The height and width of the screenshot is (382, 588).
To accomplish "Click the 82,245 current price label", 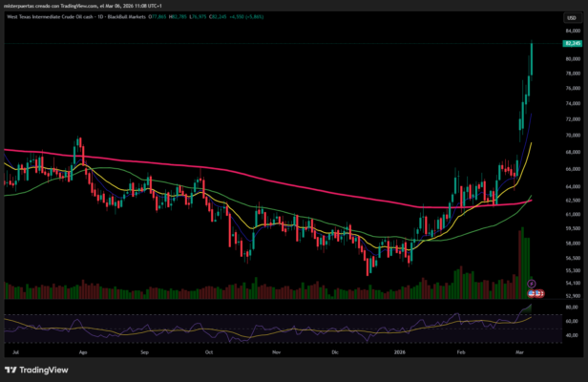I will 574,44.
